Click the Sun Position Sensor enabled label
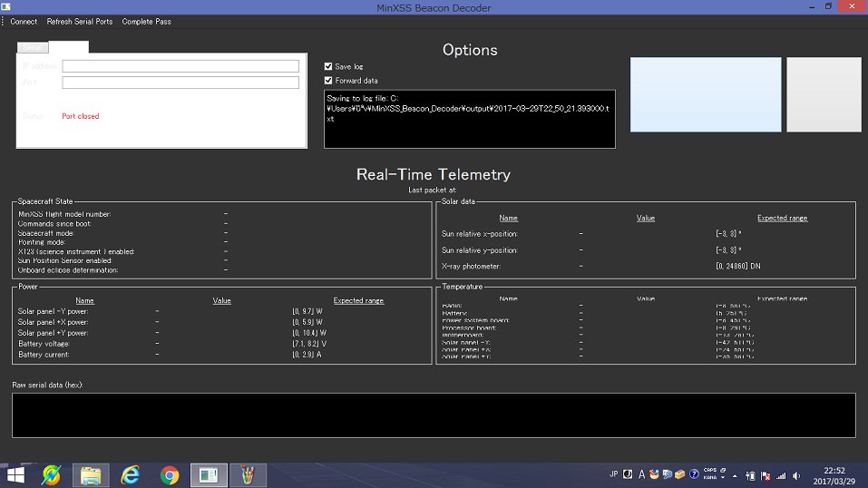 click(x=64, y=260)
